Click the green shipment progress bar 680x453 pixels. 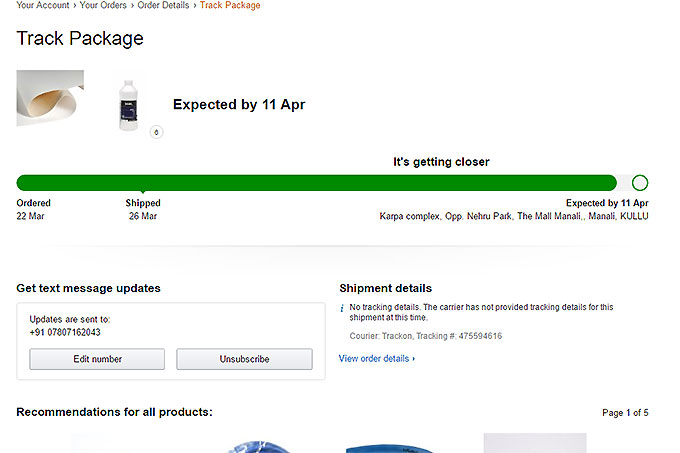click(x=316, y=183)
